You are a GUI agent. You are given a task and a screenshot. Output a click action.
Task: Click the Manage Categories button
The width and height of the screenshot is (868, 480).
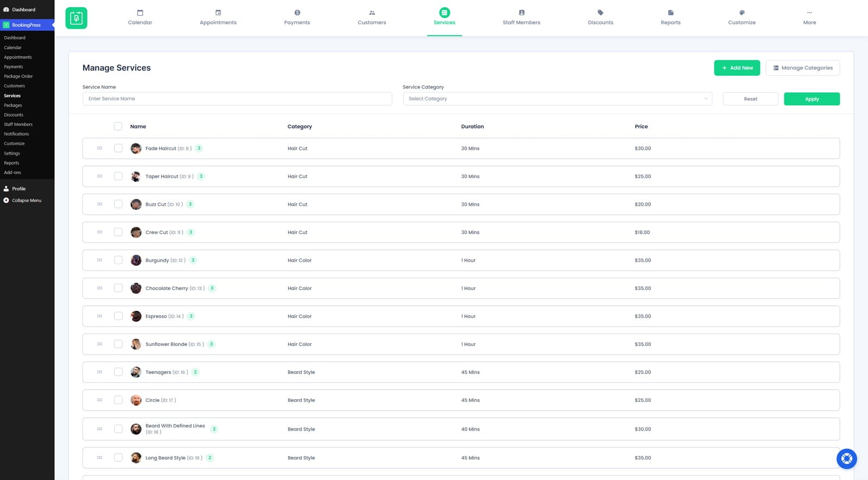[x=802, y=68]
